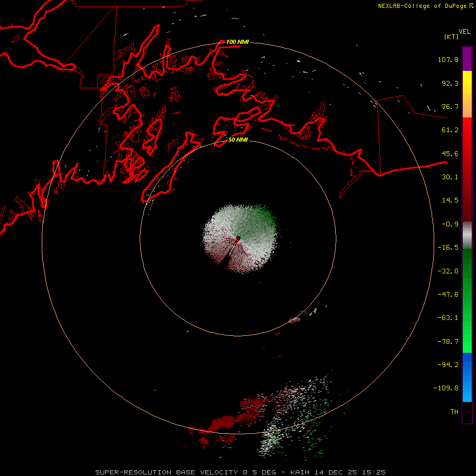Click the [KT] units label
The width and height of the screenshot is (476, 476).
click(x=452, y=36)
